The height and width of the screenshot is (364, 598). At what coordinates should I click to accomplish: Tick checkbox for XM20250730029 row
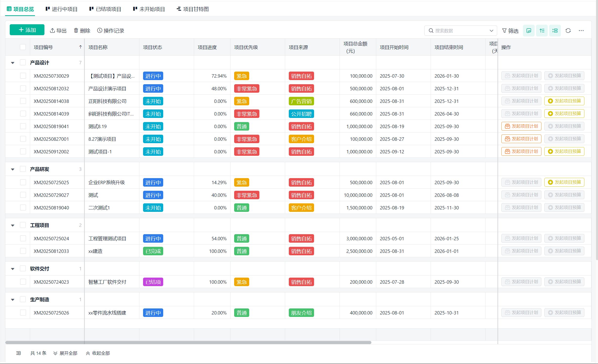click(23, 76)
